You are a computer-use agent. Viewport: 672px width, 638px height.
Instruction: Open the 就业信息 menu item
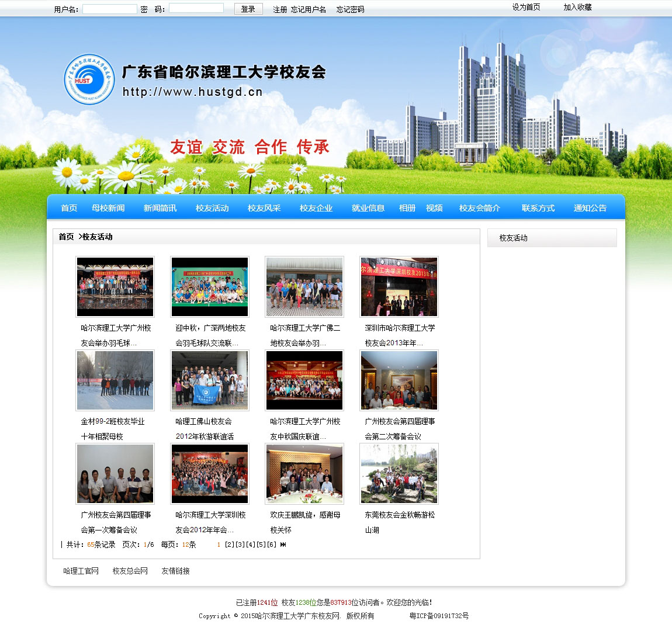pyautogui.click(x=368, y=208)
